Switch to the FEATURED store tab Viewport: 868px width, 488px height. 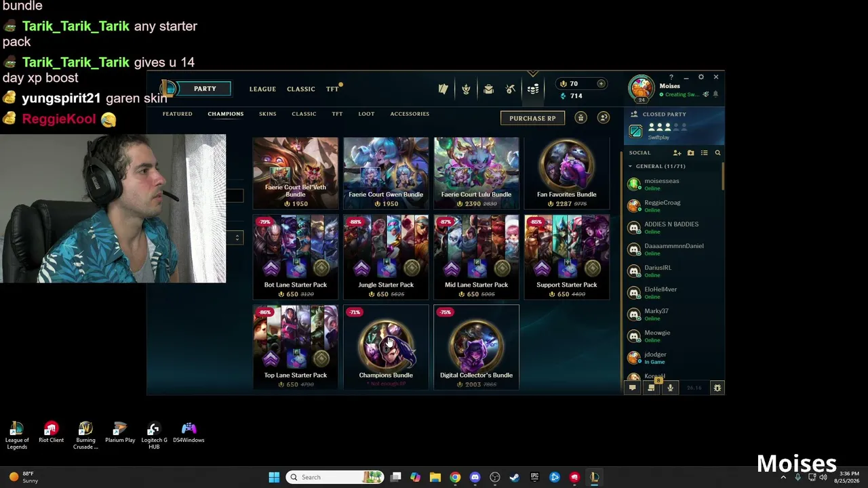coord(178,114)
